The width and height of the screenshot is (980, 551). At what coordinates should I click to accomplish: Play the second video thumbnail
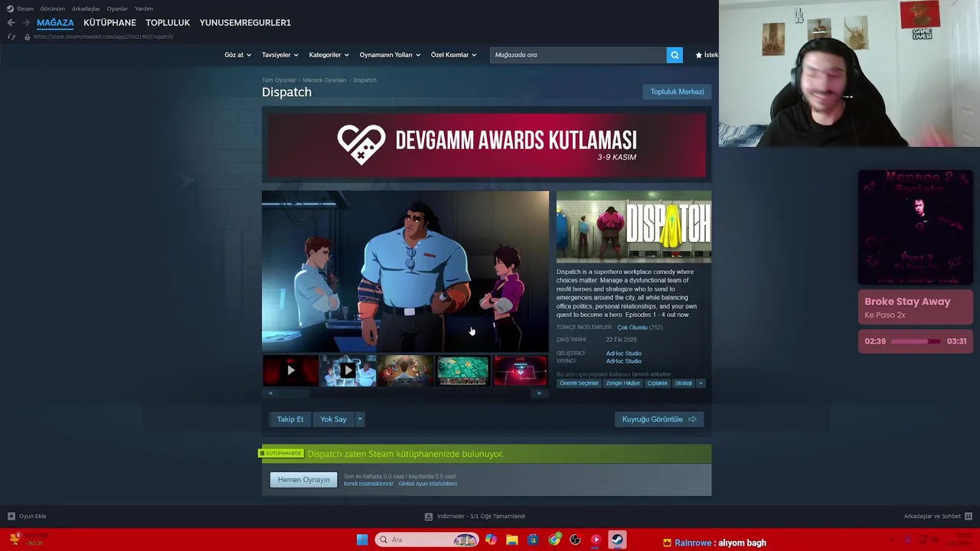click(x=348, y=370)
